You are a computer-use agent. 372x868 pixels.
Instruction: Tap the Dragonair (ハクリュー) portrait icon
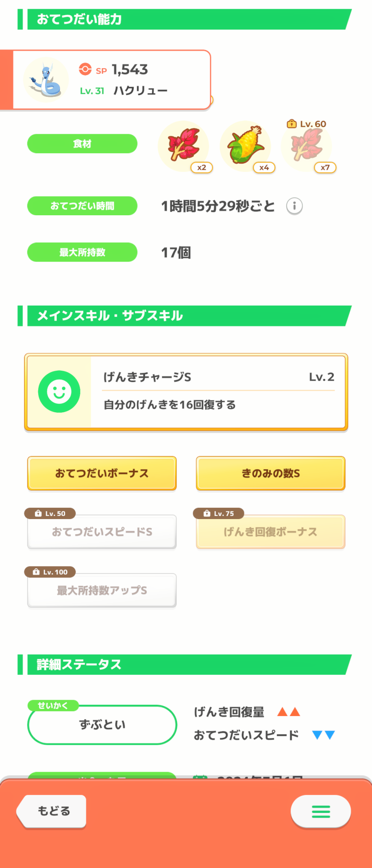46,80
